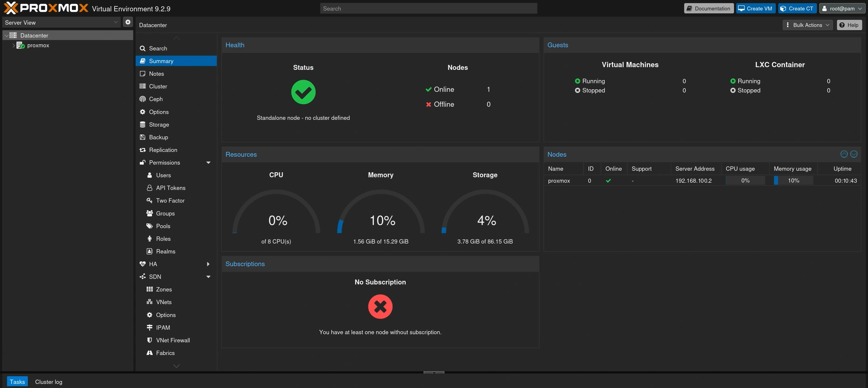Image resolution: width=868 pixels, height=388 pixels.
Task: Open the root@pam user menu
Action: point(842,9)
